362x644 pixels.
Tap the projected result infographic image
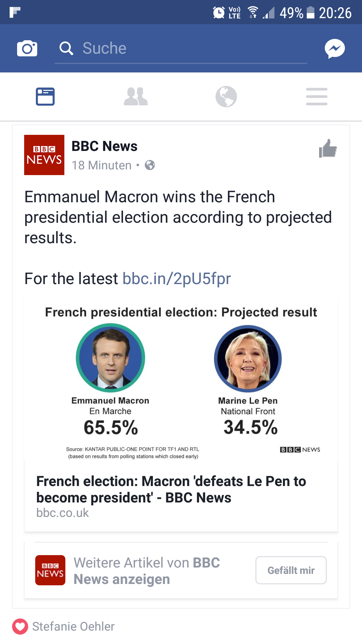[x=181, y=379]
